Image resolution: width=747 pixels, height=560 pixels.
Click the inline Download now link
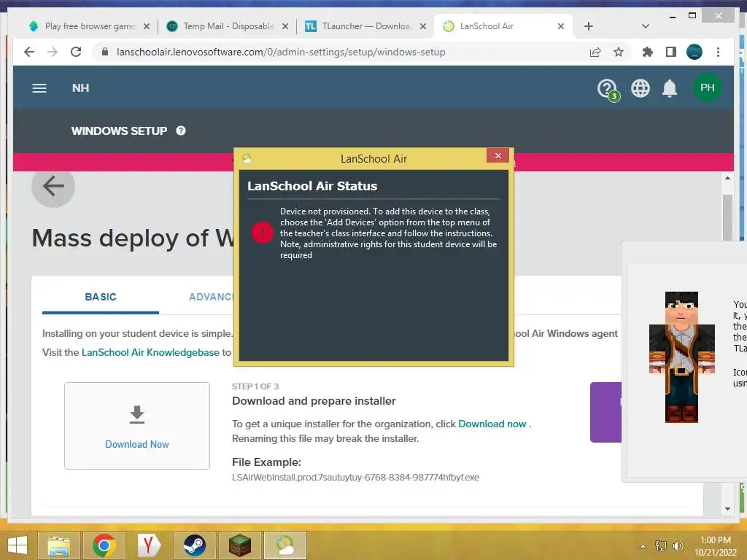pyautogui.click(x=492, y=424)
